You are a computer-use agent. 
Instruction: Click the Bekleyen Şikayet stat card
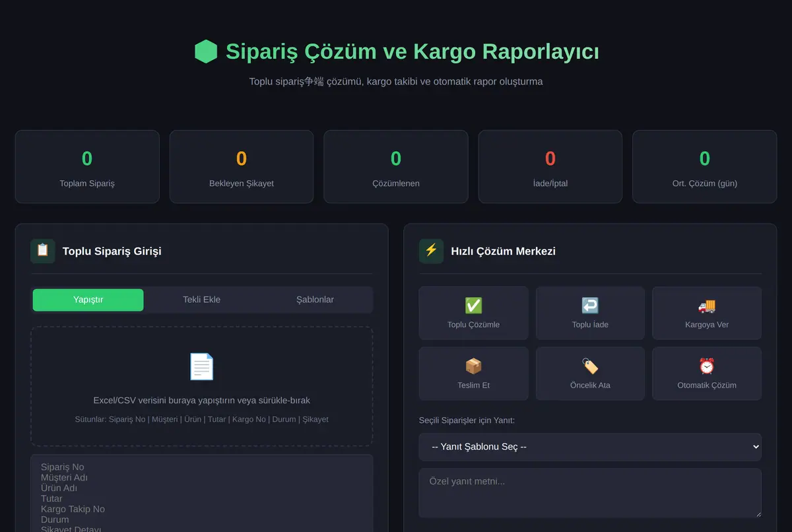(x=242, y=166)
